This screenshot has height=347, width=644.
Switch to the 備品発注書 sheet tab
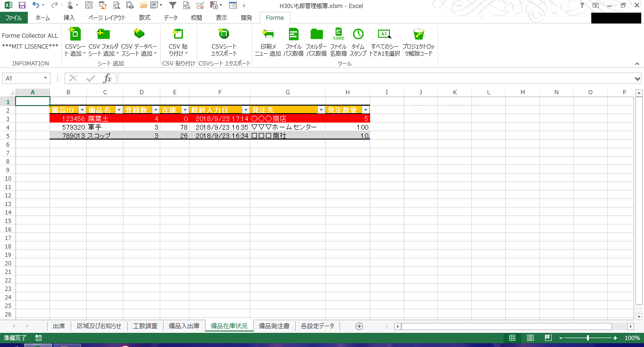[274, 326]
